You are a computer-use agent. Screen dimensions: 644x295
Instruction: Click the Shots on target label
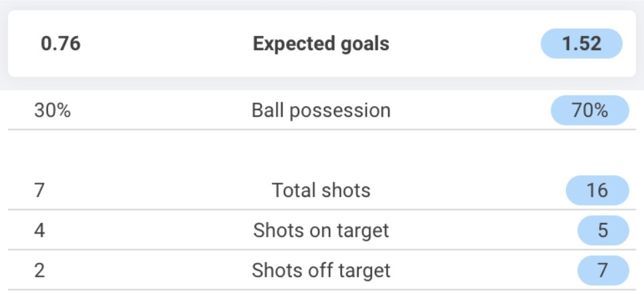[321, 230]
